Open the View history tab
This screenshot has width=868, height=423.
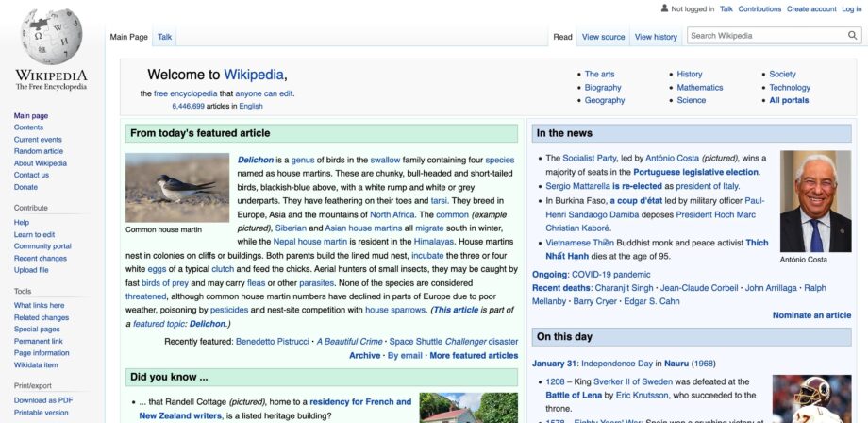(656, 37)
